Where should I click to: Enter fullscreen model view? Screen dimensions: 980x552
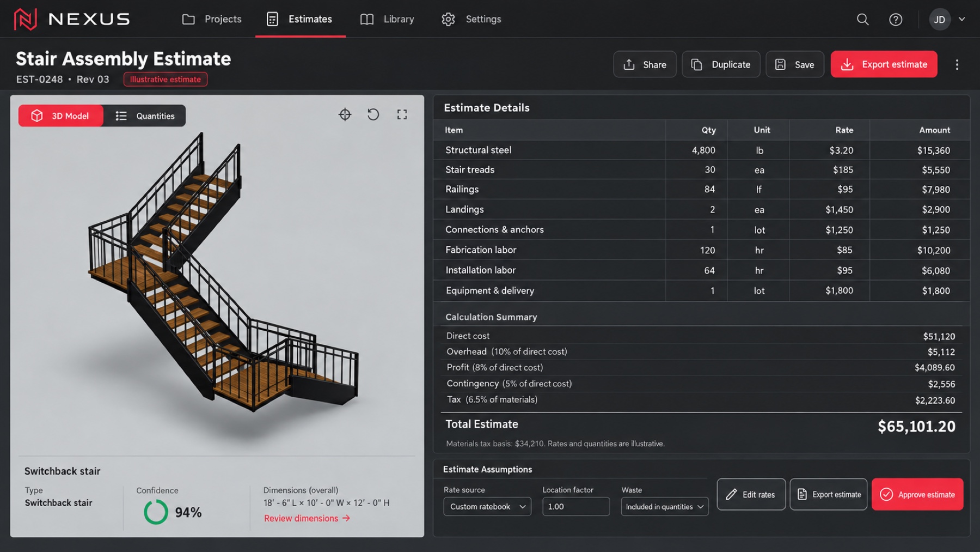[x=402, y=114]
